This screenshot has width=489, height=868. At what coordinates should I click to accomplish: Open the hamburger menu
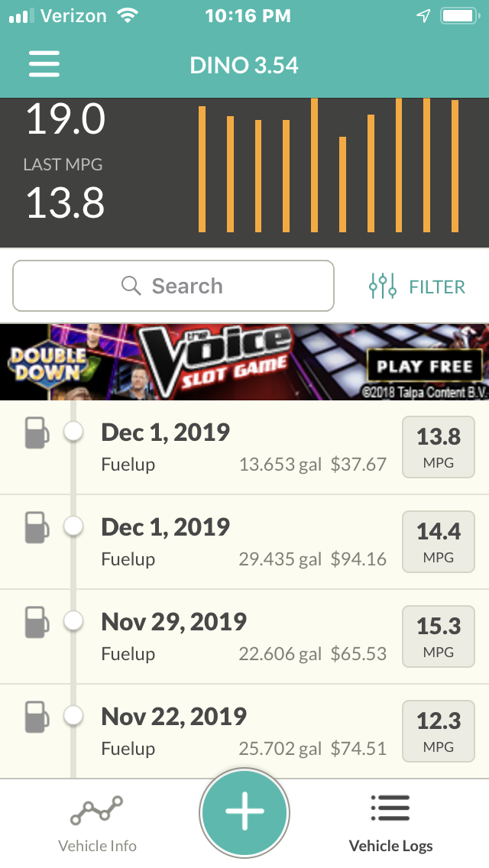point(44,64)
